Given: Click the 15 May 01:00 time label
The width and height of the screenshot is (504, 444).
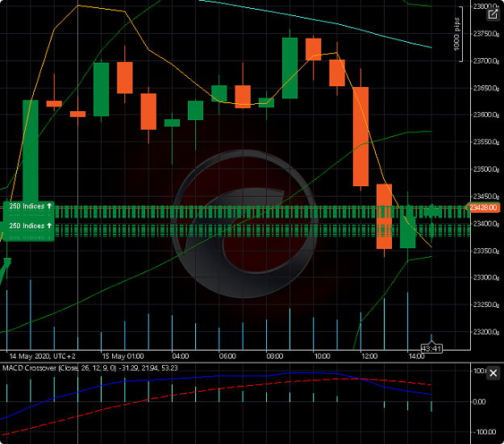Looking at the screenshot, I should [x=123, y=356].
